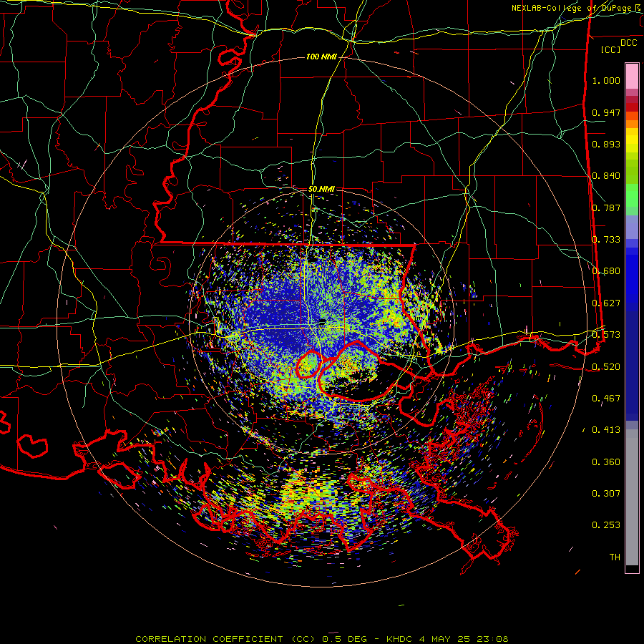Screen dimensions: 644x644
Task: Select the 0.520 scale value
Action: point(606,367)
